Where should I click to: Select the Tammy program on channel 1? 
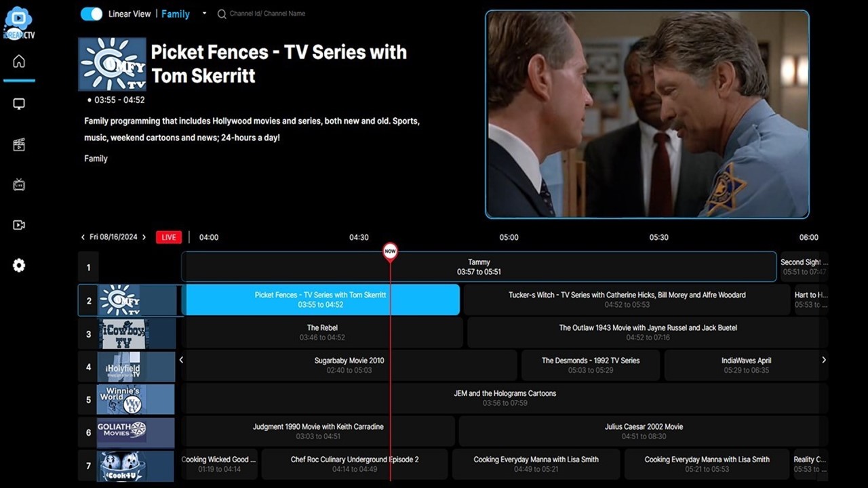pyautogui.click(x=479, y=266)
